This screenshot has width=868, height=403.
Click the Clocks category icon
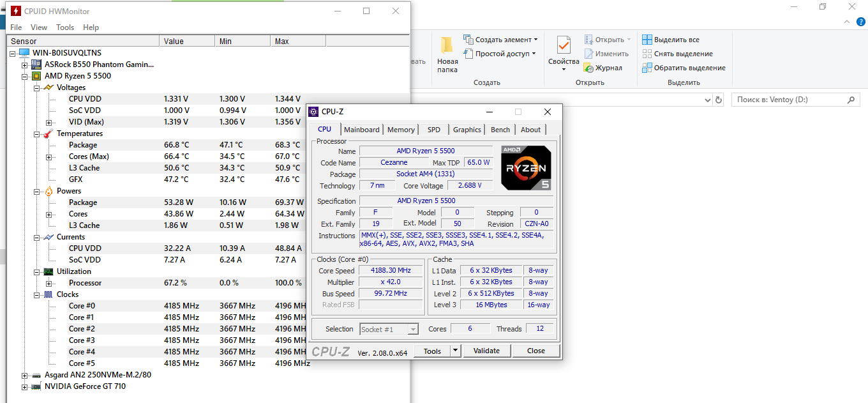pos(48,294)
